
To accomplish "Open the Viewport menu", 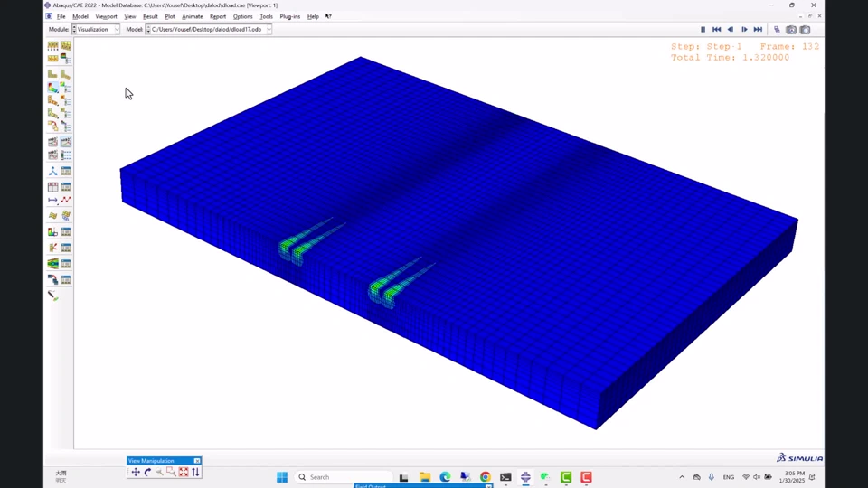I will point(106,16).
